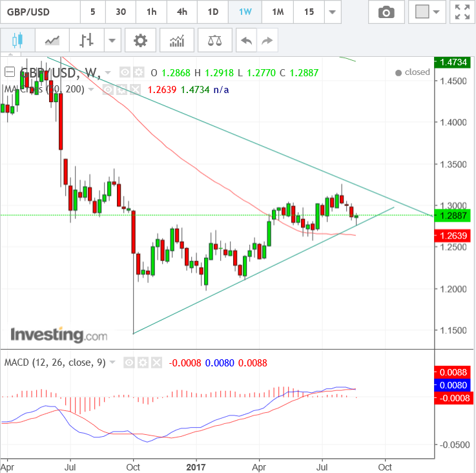The height and width of the screenshot is (473, 476).
Task: Select the 15 minute timeframe
Action: pos(309,12)
